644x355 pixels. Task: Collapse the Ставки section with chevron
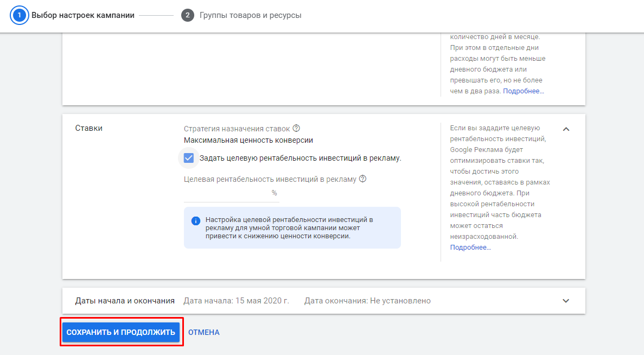click(x=566, y=129)
